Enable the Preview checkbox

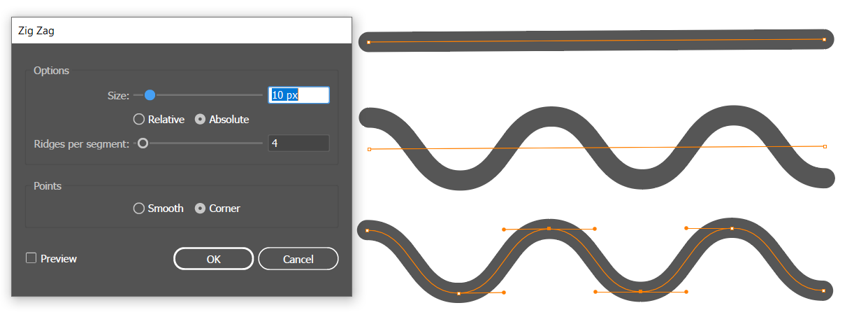click(31, 258)
